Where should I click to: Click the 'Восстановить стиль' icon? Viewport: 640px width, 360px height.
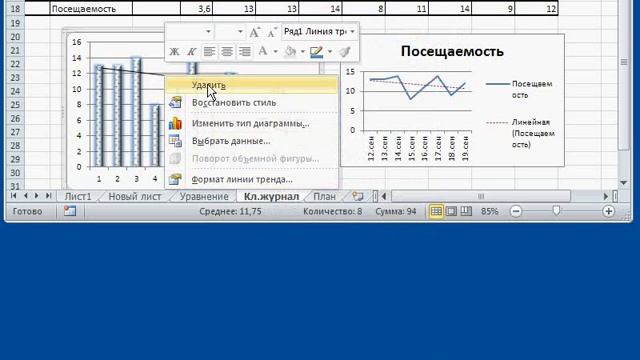(176, 102)
